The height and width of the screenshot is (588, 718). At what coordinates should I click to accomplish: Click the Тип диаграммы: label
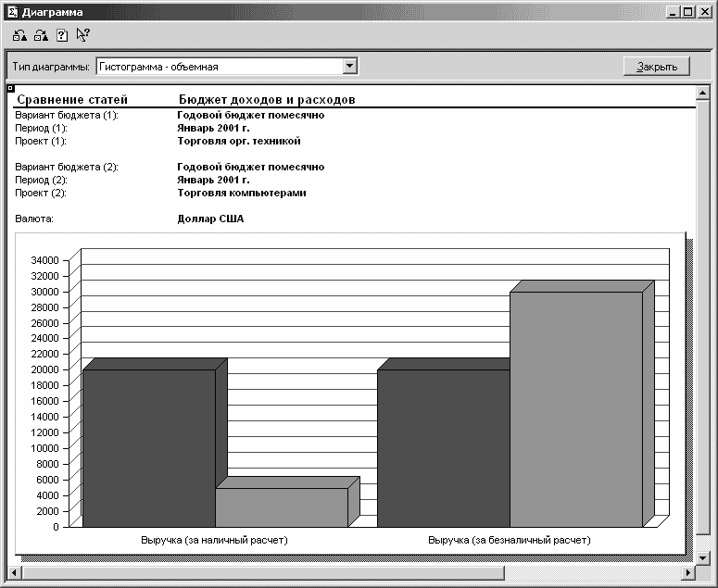pos(51,67)
